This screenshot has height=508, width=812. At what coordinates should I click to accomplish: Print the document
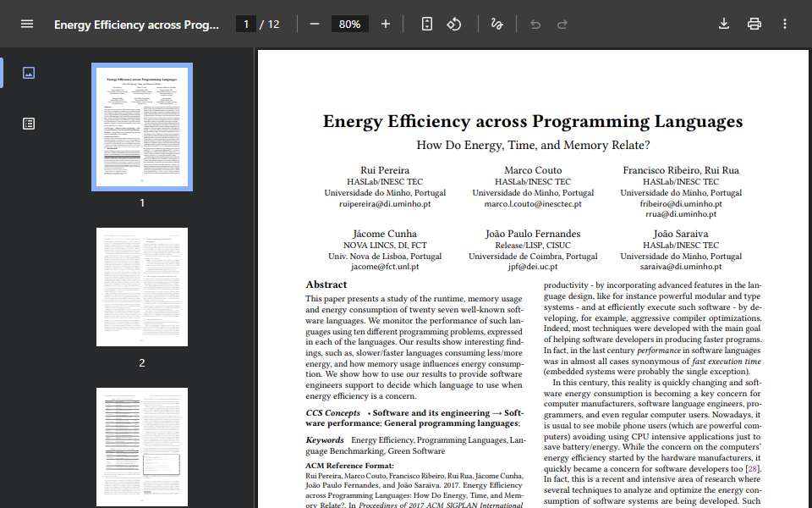pos(754,25)
